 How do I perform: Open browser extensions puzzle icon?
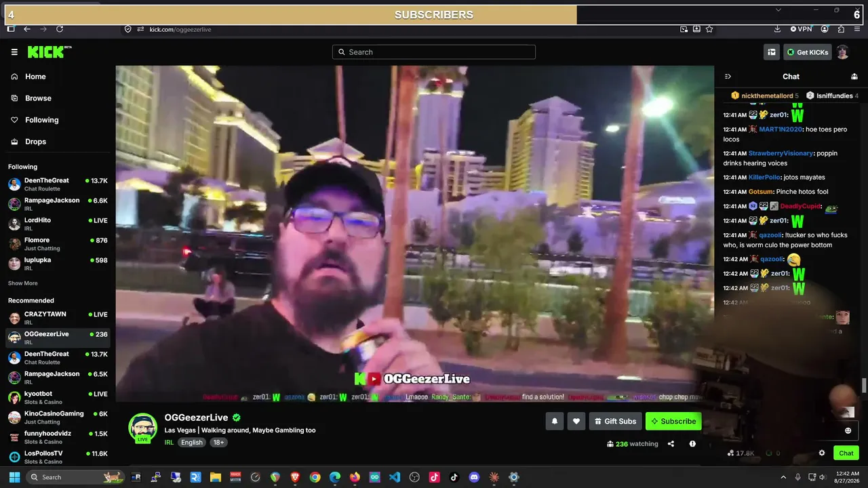pos(841,29)
